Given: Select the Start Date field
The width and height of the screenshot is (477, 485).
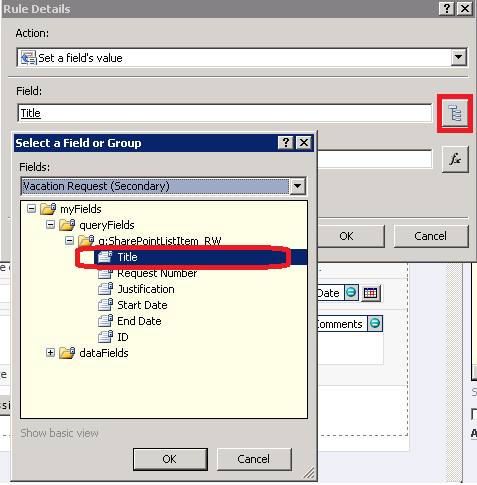Looking at the screenshot, I should click(x=142, y=305).
